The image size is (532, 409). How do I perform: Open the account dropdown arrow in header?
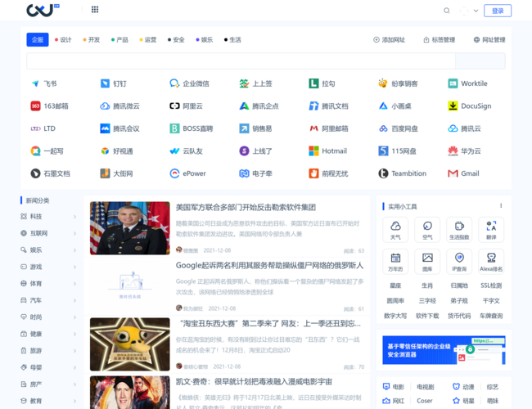click(x=476, y=11)
